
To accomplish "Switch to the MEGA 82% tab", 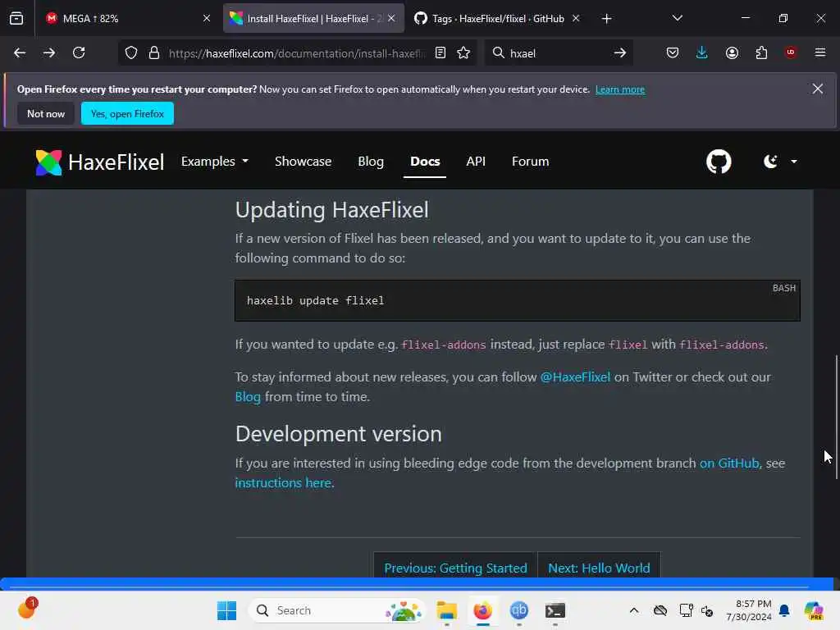I will click(x=129, y=18).
